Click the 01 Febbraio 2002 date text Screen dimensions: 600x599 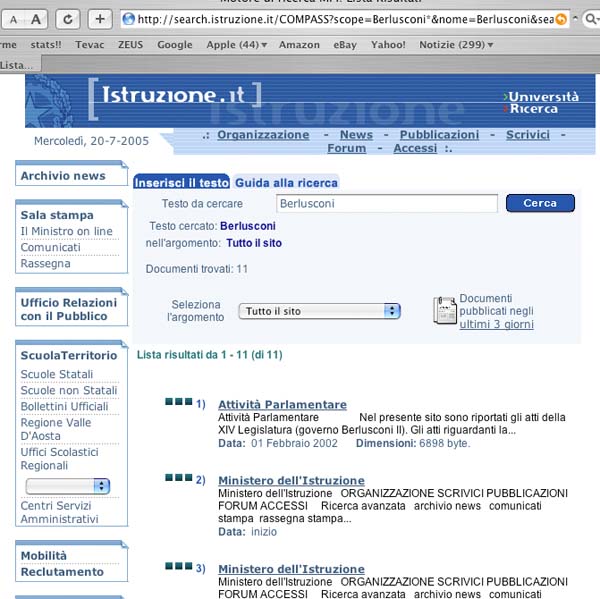(x=294, y=443)
